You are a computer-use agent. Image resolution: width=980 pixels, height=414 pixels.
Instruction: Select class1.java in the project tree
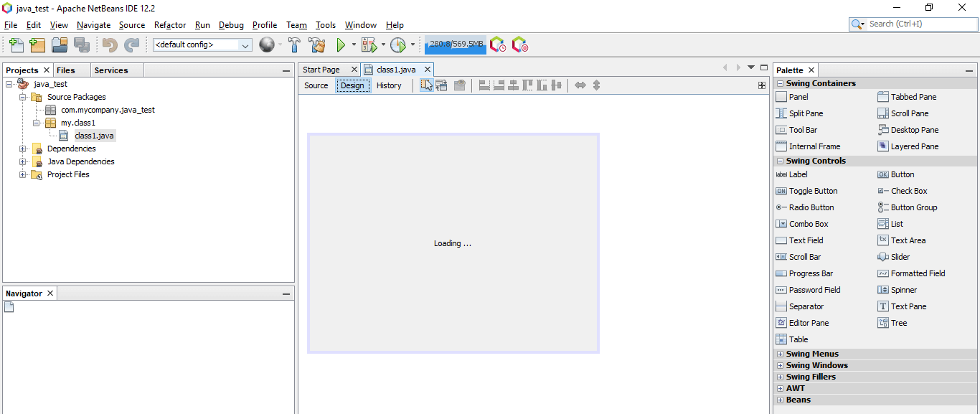coord(94,136)
